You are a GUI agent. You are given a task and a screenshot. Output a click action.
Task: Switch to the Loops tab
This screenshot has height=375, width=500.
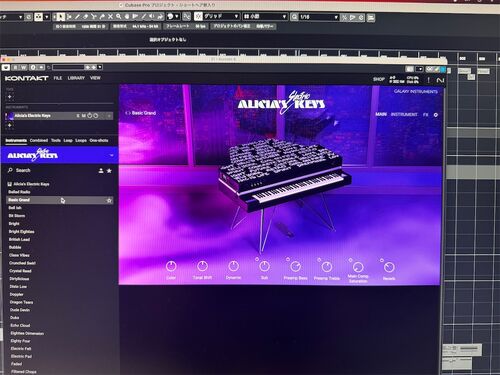(x=81, y=141)
